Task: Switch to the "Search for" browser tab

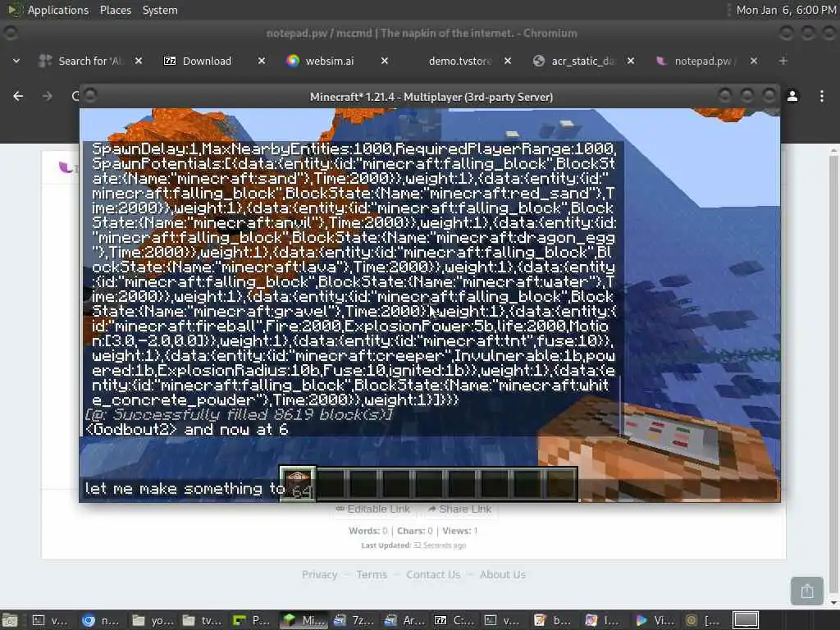Action: click(x=90, y=61)
